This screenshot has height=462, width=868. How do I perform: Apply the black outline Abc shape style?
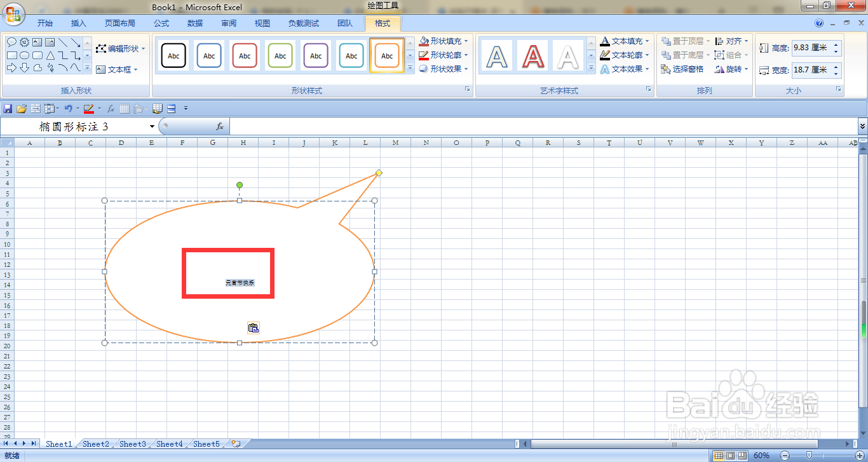click(173, 56)
